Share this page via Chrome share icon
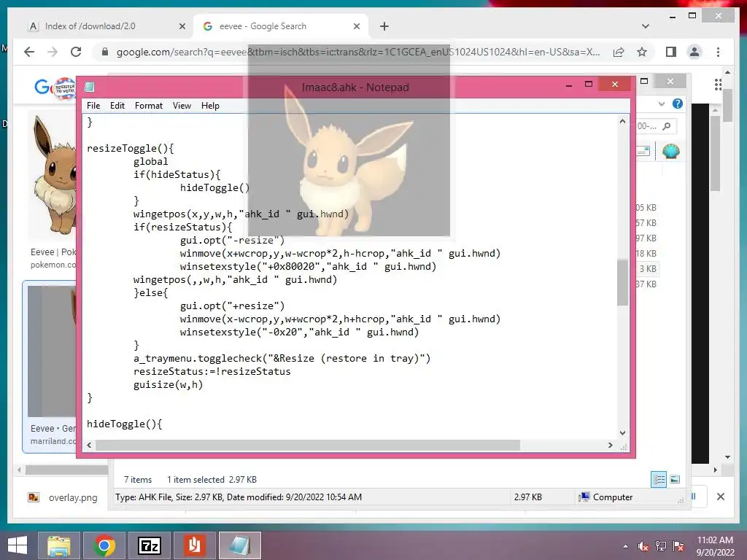 pyautogui.click(x=619, y=52)
